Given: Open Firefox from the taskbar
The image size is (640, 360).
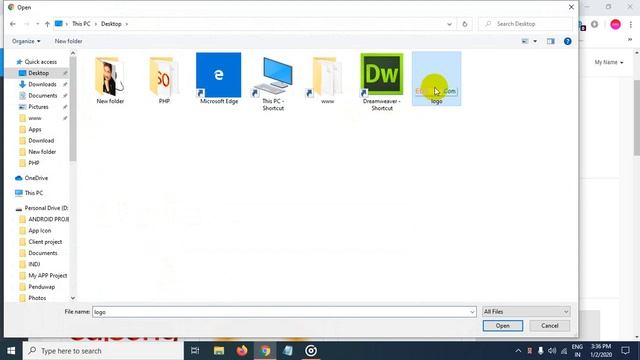Looking at the screenshot, I should 242,351.
